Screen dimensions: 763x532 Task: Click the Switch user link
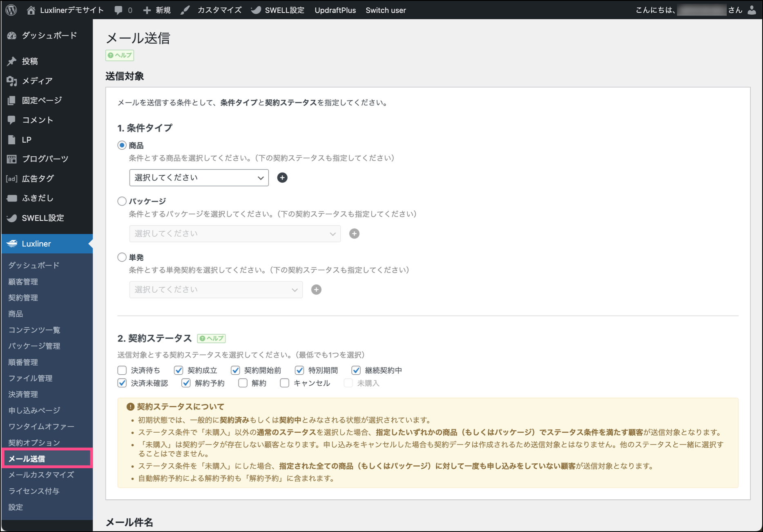click(386, 10)
